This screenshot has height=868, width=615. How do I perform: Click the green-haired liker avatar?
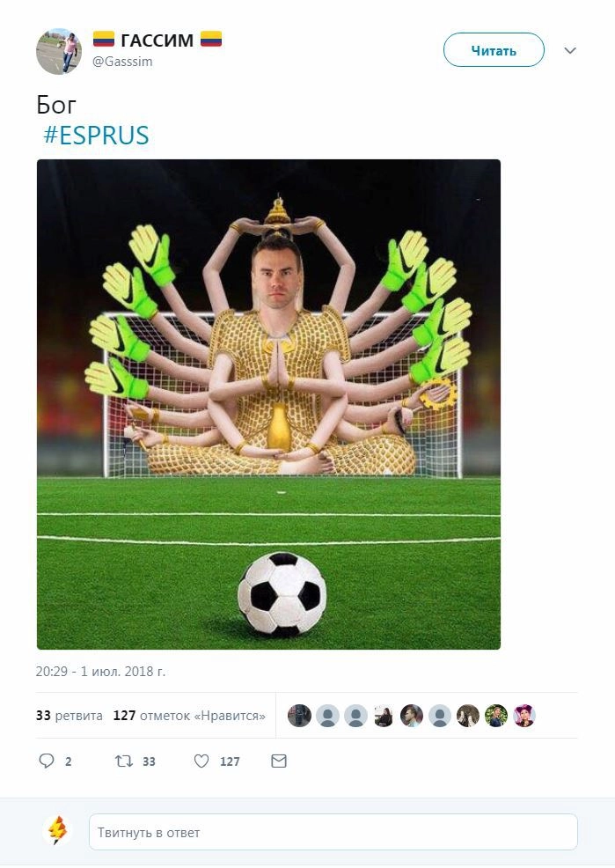coord(496,716)
